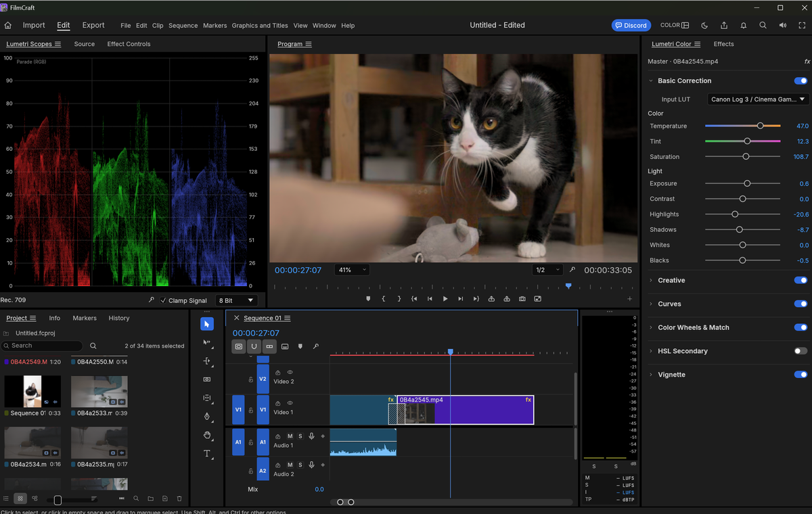Image resolution: width=812 pixels, height=514 pixels.
Task: Go to In point
Action: pyautogui.click(x=414, y=298)
